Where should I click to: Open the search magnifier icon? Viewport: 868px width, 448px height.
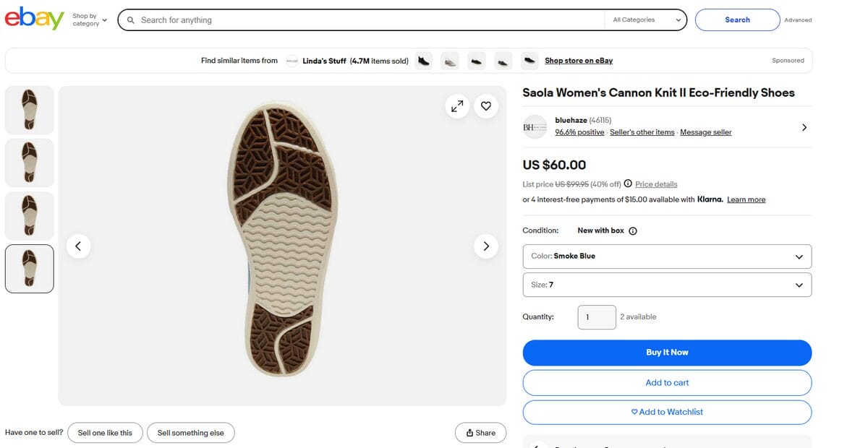click(130, 20)
